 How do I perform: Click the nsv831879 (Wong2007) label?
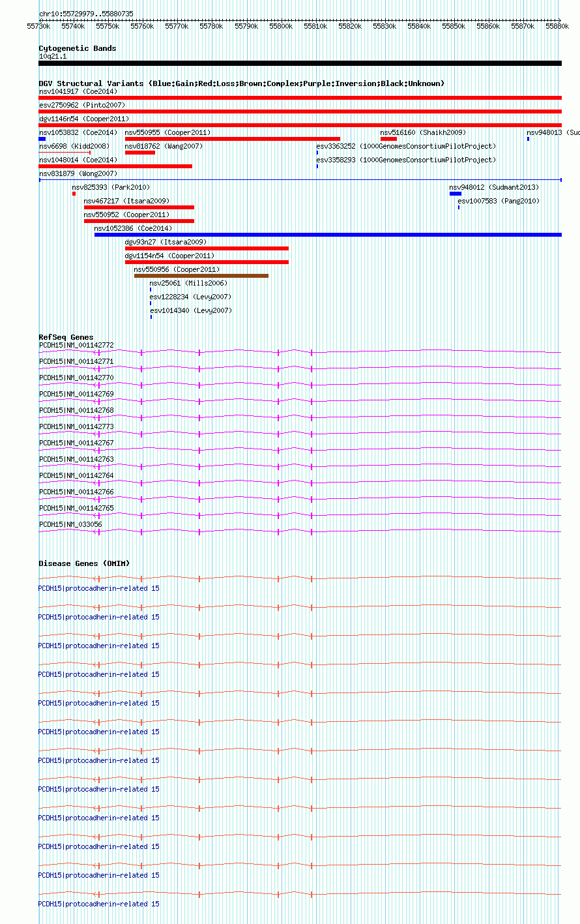[78, 173]
